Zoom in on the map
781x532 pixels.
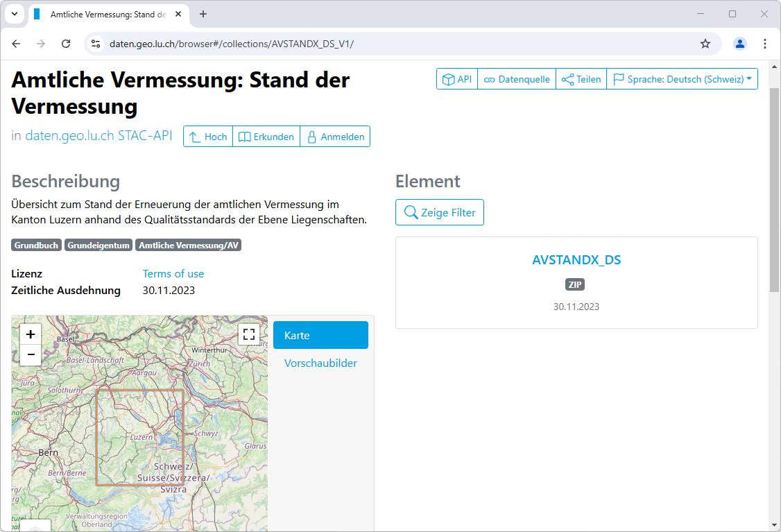(31, 334)
